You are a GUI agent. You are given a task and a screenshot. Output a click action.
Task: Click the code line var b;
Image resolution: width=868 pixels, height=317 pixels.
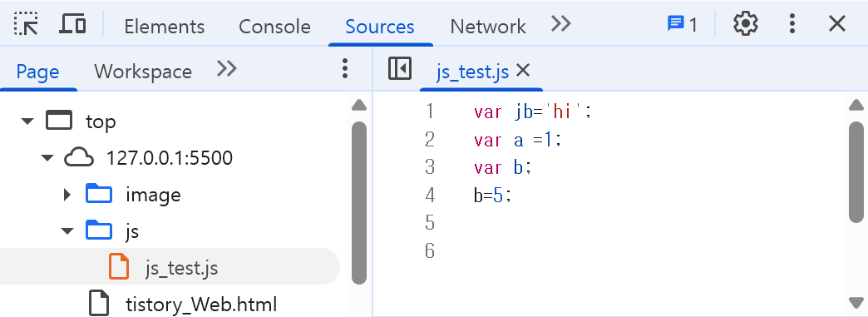click(503, 167)
